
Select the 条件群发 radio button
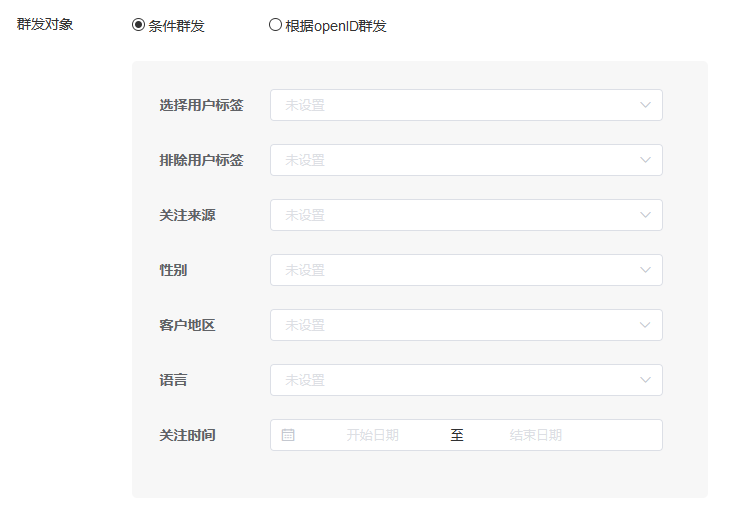[138, 25]
